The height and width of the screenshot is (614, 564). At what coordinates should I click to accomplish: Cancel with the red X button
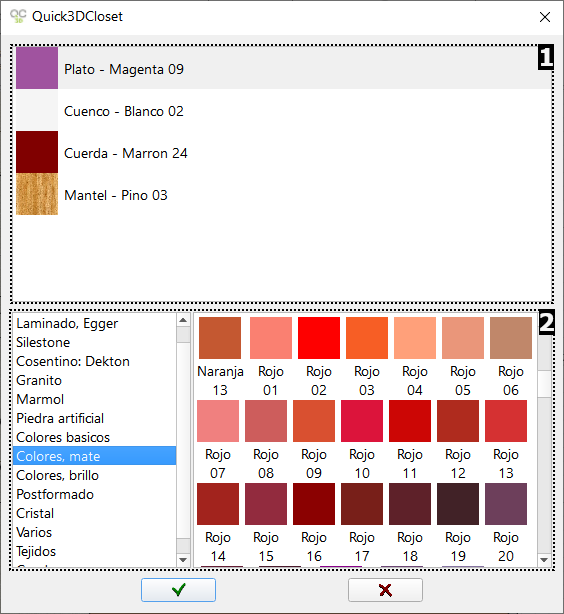click(385, 590)
